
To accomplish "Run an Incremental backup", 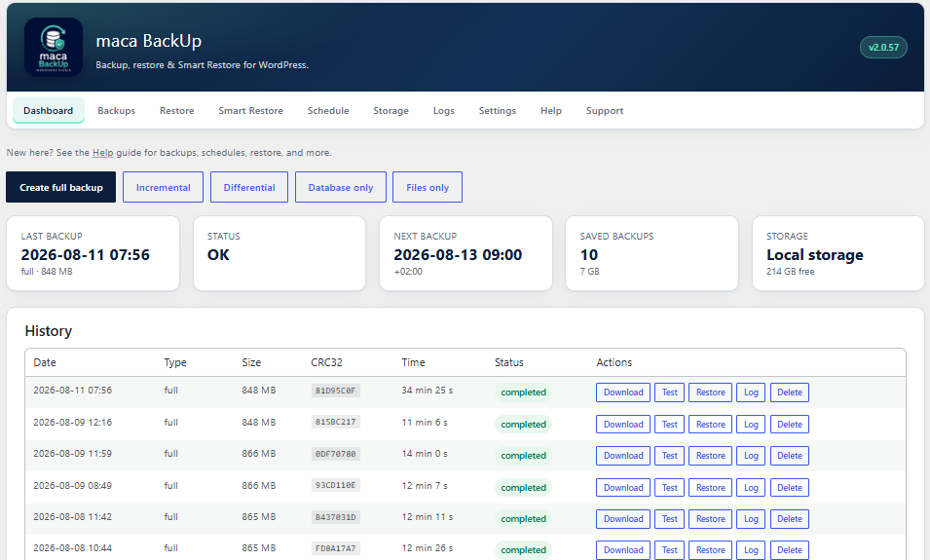I will [163, 187].
